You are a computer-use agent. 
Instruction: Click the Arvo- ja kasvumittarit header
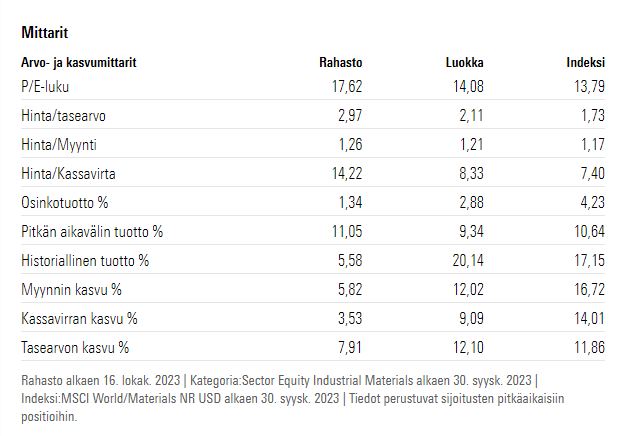(x=79, y=62)
